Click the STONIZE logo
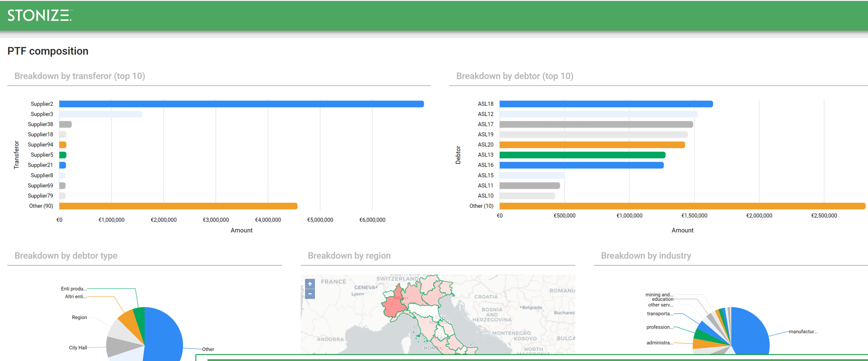Viewport: 868px width, 361px height. coord(40,15)
